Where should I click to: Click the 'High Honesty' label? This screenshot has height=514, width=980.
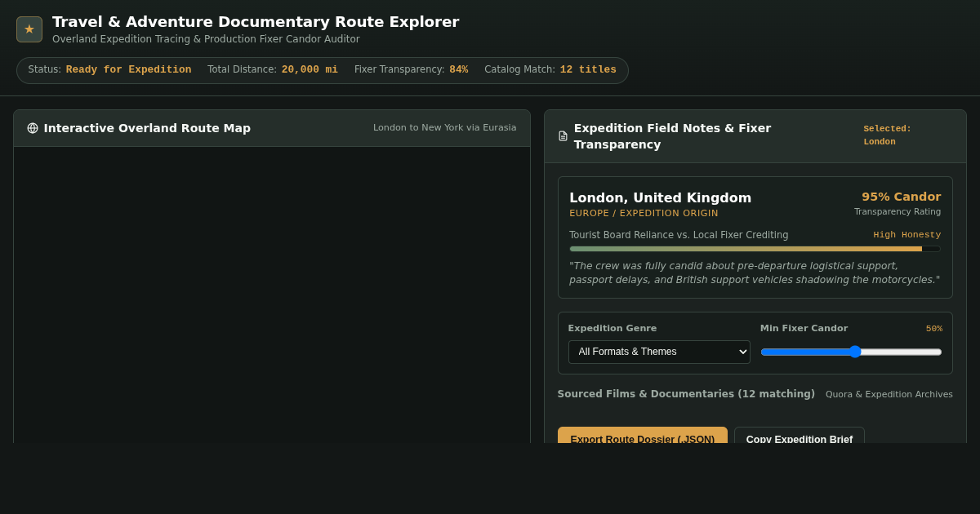907,235
